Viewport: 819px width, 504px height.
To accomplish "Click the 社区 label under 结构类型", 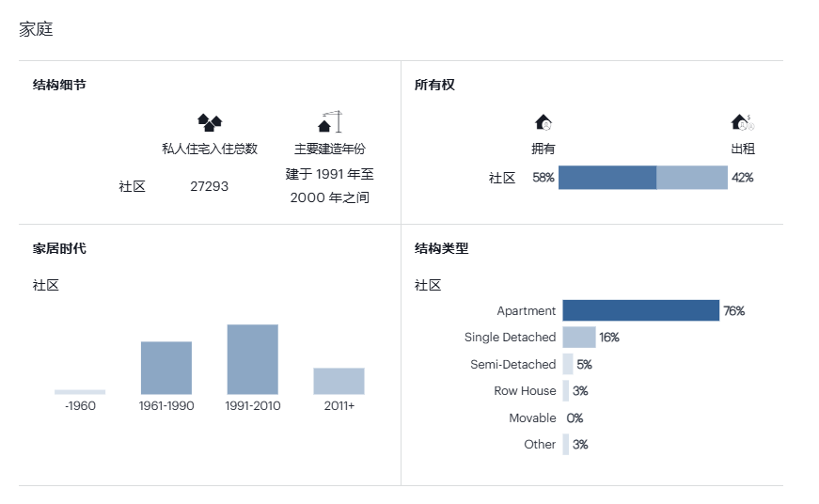I will (x=428, y=285).
